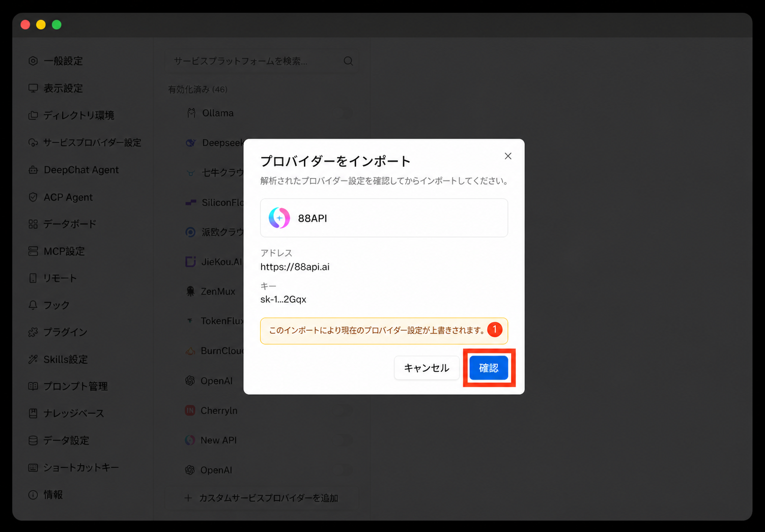Click the リモート phone icon
Screen dimensions: 765x532
pyautogui.click(x=33, y=278)
